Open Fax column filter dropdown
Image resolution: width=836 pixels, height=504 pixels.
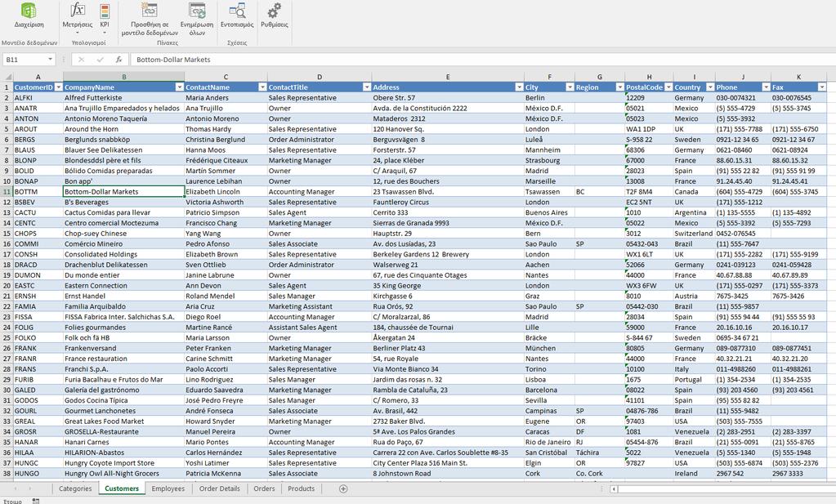click(x=821, y=87)
